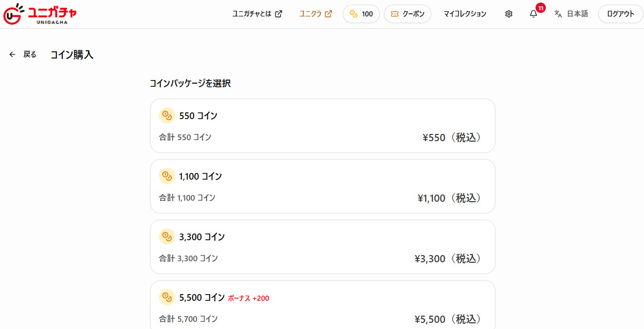Click the translate icon beside 日本語
This screenshot has height=329, width=644.
pyautogui.click(x=558, y=14)
